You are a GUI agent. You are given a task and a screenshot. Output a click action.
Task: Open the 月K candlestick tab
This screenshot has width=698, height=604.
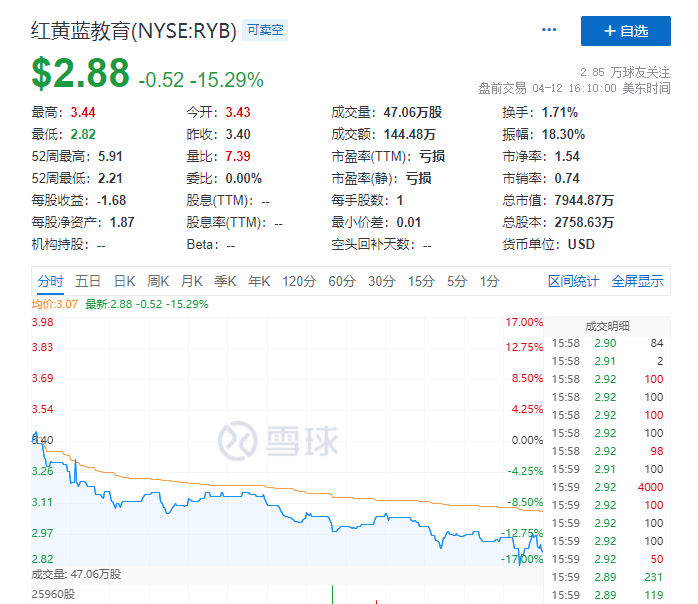click(x=192, y=281)
